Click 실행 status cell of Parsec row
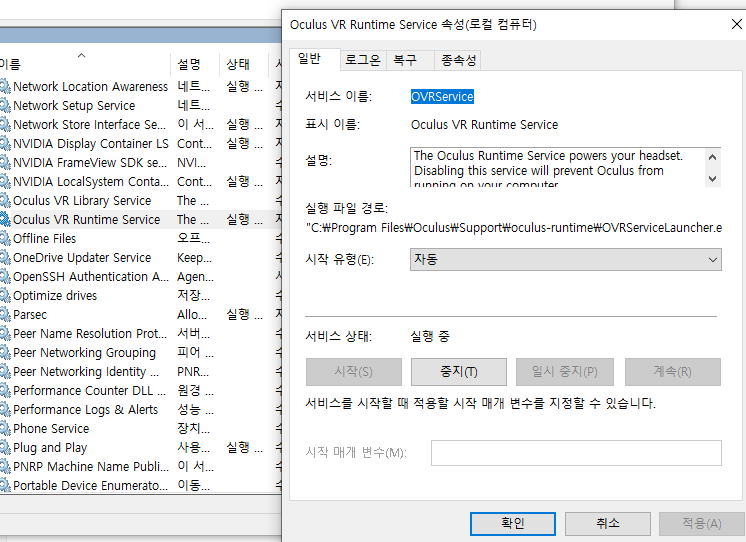 [x=245, y=315]
